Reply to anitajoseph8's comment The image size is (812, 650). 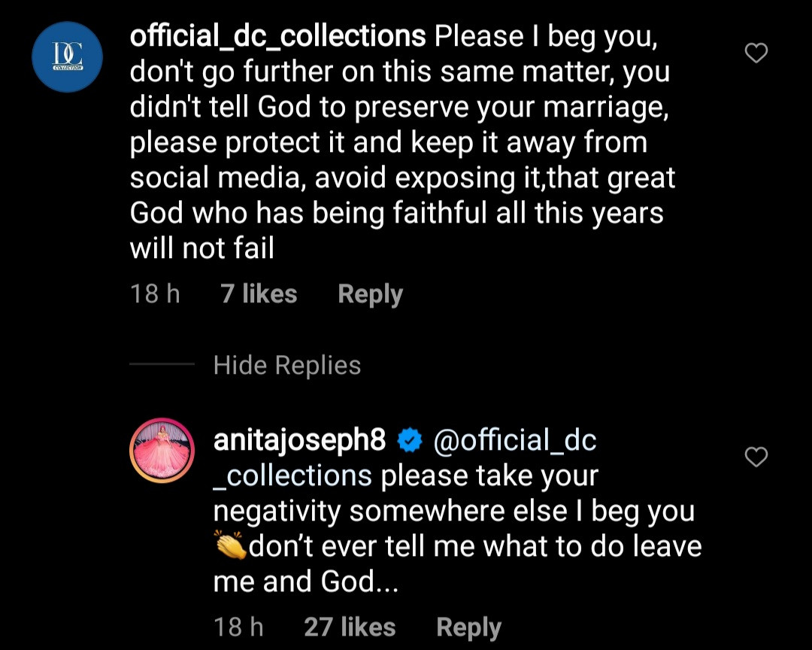click(468, 627)
